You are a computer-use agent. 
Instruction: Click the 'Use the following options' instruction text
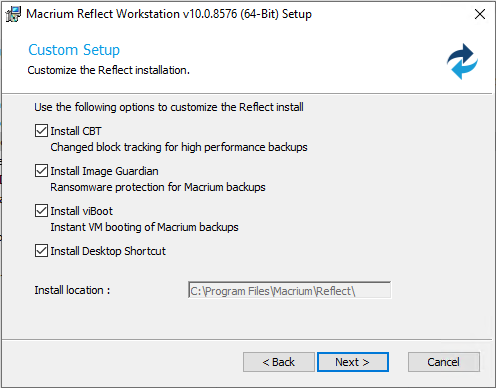[x=169, y=107]
